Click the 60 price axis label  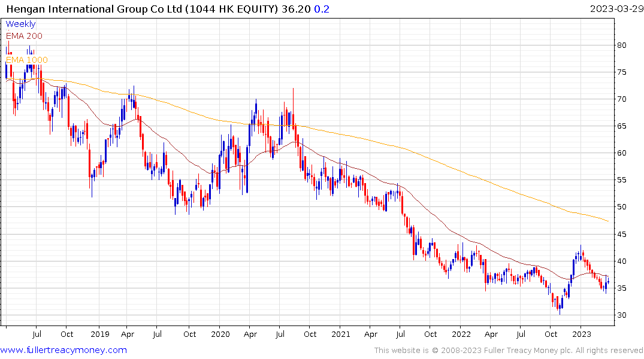tap(621, 153)
